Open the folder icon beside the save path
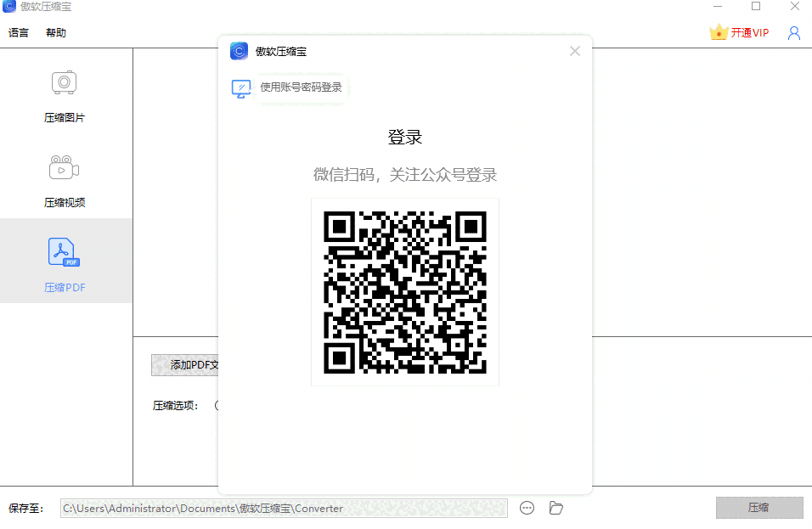Screen dimensions: 812x529 tap(556, 508)
